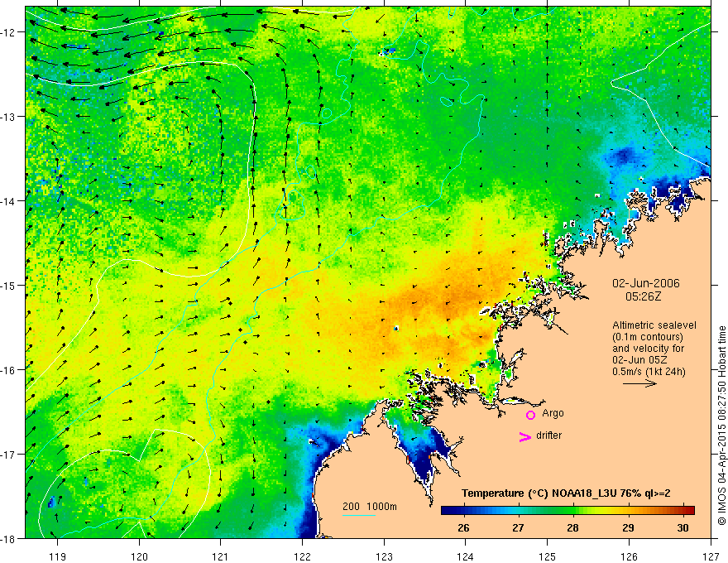Screen dimensions: 728x563
Task: Click the '02-Jun-2006' date label
Action: coord(646,283)
